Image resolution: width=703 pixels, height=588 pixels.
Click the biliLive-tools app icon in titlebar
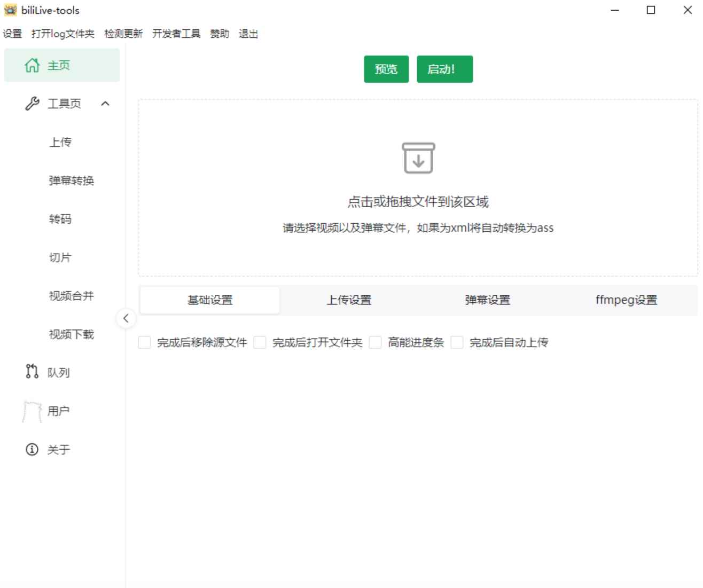(x=11, y=10)
